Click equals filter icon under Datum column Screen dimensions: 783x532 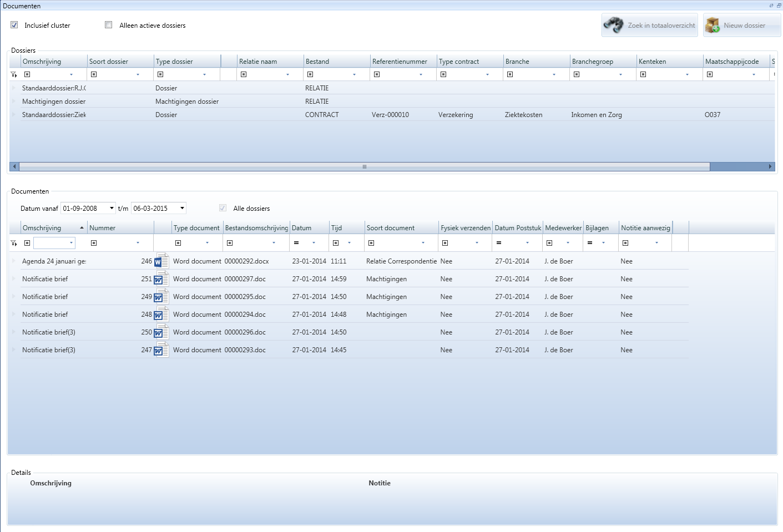tap(296, 243)
